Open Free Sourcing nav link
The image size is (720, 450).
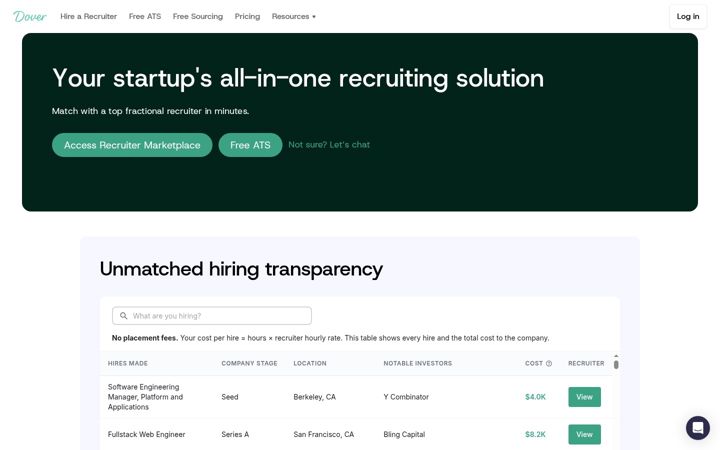(198, 17)
